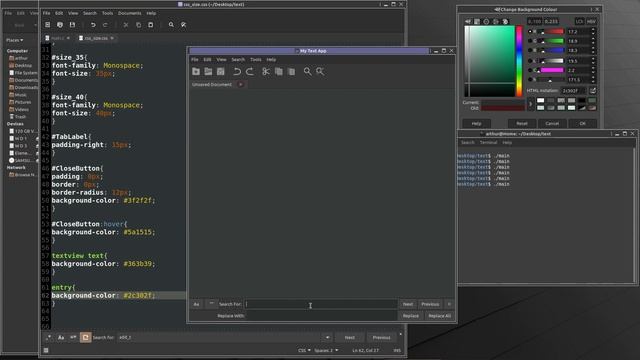Click magenta slider bar in colour dialog

coord(552,70)
